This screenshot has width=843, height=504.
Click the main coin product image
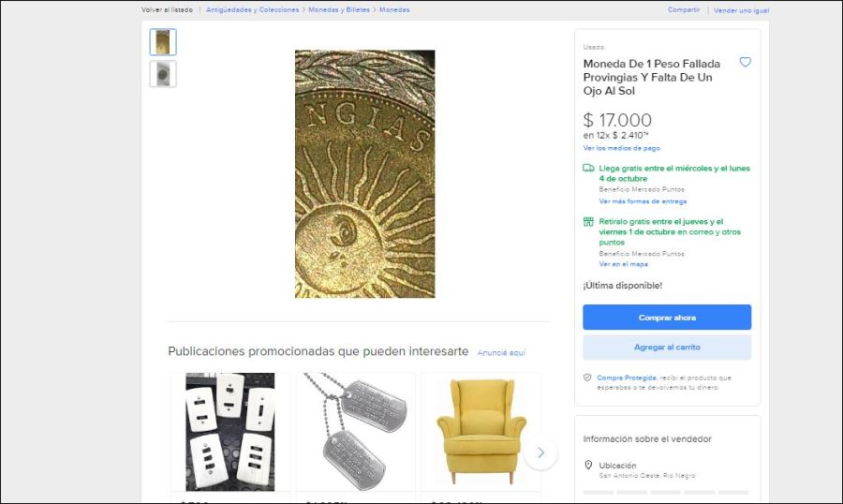tap(364, 174)
